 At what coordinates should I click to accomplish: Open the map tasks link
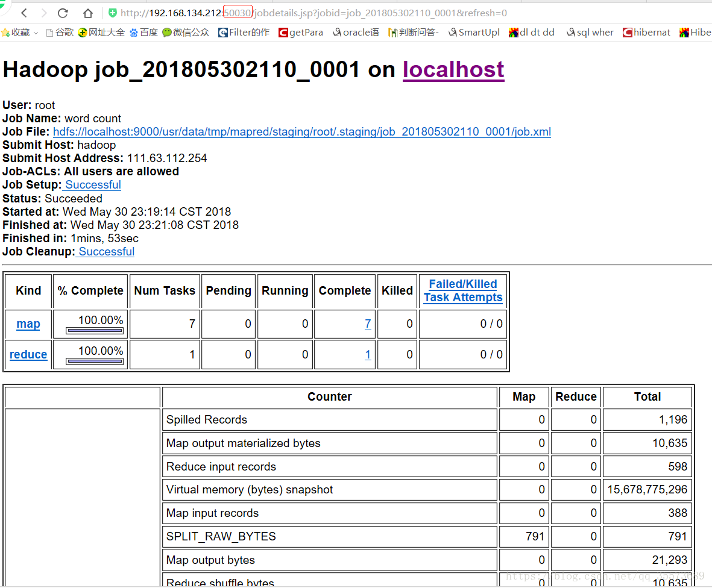click(x=28, y=324)
